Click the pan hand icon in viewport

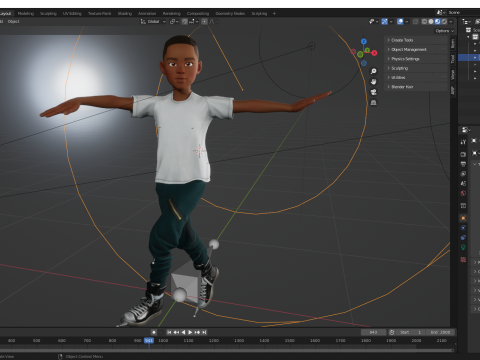click(x=373, y=82)
